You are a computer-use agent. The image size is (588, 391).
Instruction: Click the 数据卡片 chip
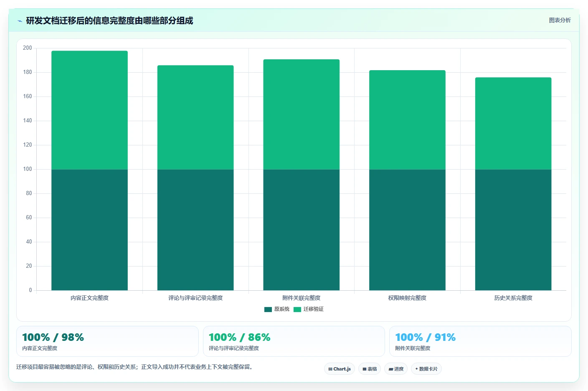426,369
